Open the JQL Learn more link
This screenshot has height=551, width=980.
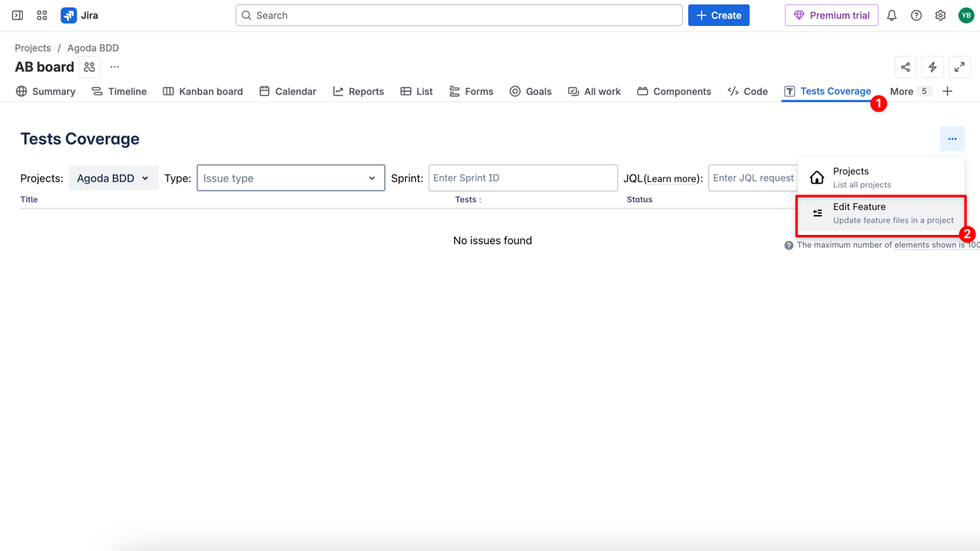[672, 179]
